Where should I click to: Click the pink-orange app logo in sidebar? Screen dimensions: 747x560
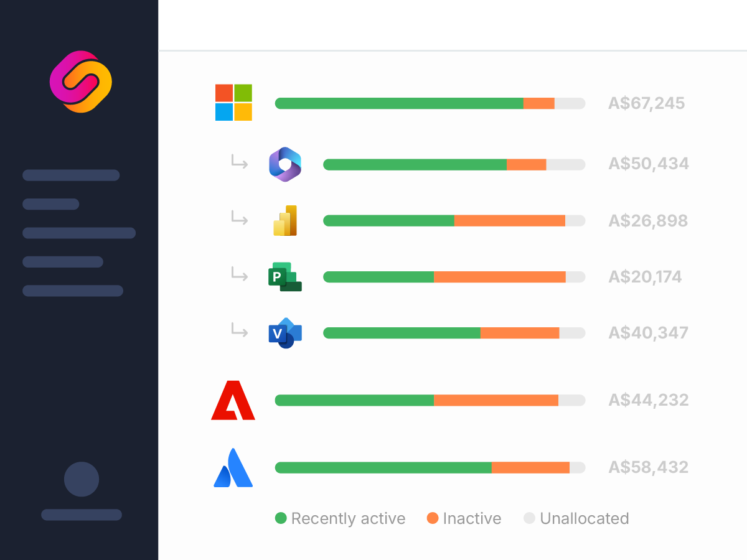81,82
